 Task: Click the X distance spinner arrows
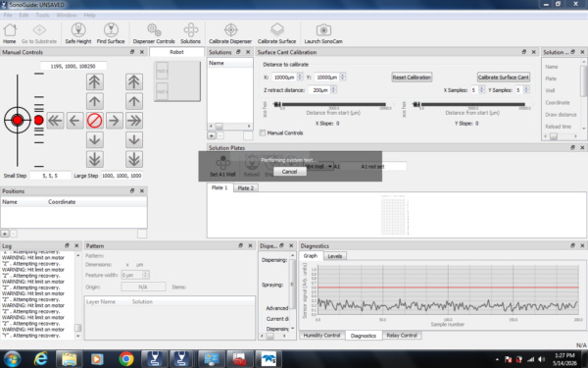pos(300,77)
